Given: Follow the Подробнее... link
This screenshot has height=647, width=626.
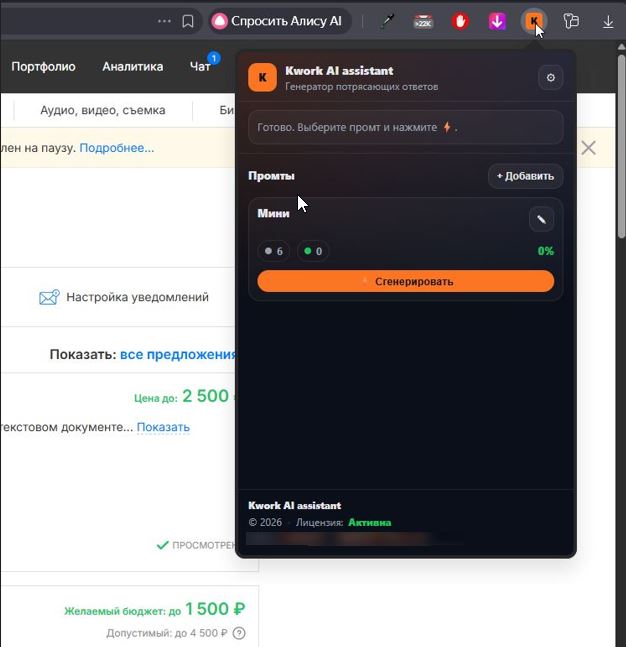Looking at the screenshot, I should (x=117, y=148).
